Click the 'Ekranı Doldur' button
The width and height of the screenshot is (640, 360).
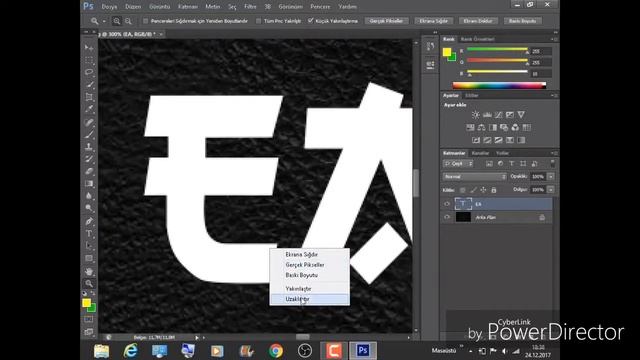pos(478,21)
